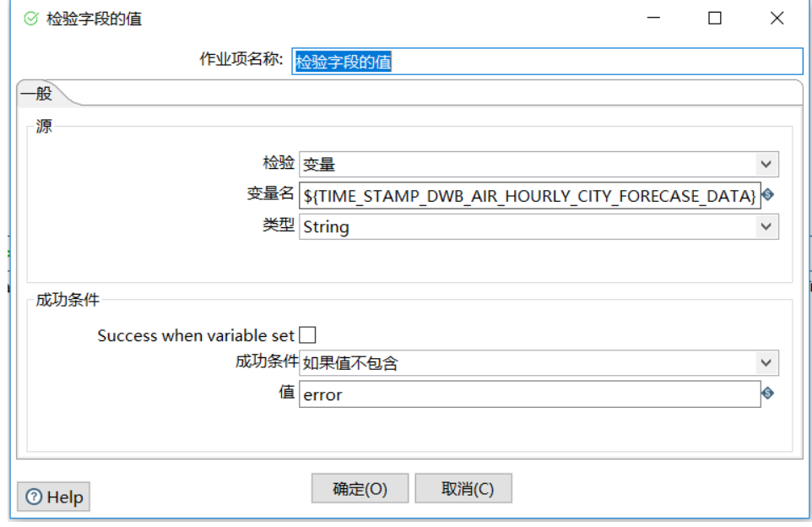Click the 值 label
Image resolution: width=812 pixels, height=527 pixels.
click(x=286, y=392)
